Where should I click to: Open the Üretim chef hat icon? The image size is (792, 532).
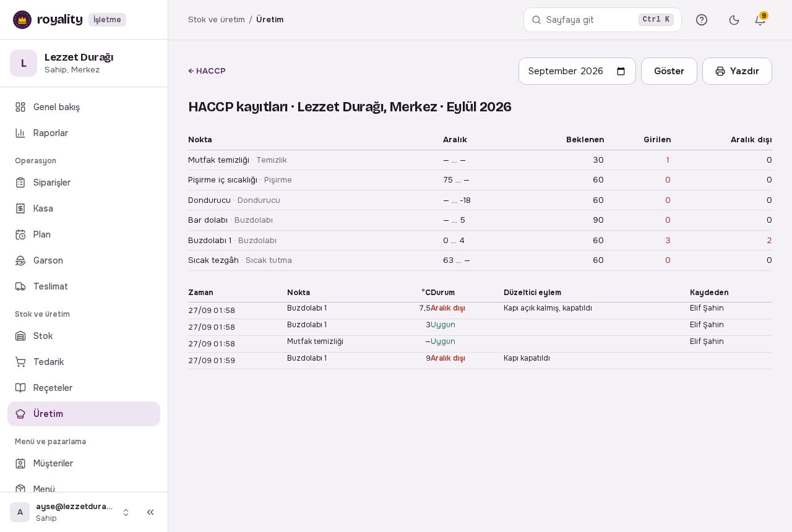click(x=20, y=414)
